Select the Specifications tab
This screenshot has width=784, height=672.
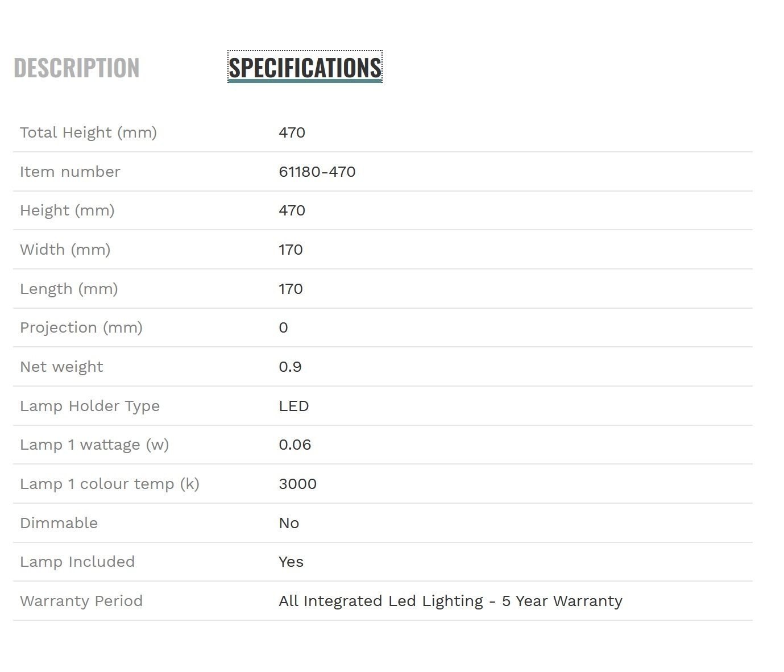pos(305,67)
